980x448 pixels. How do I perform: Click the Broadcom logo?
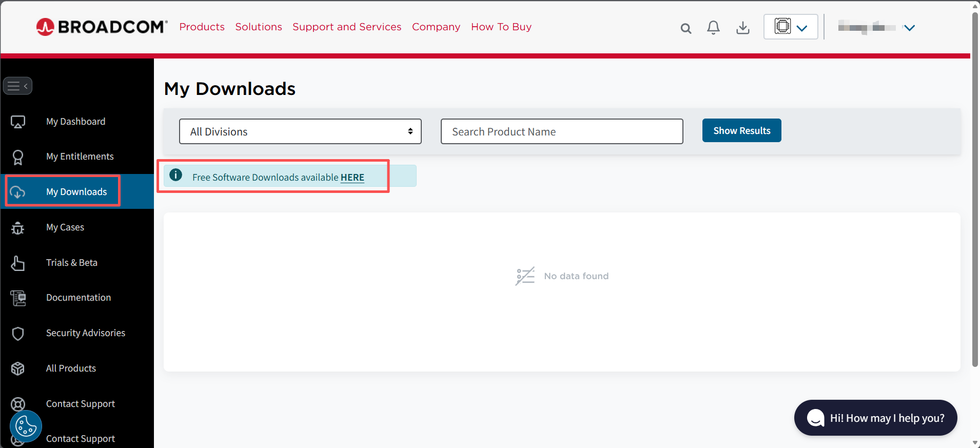(102, 27)
